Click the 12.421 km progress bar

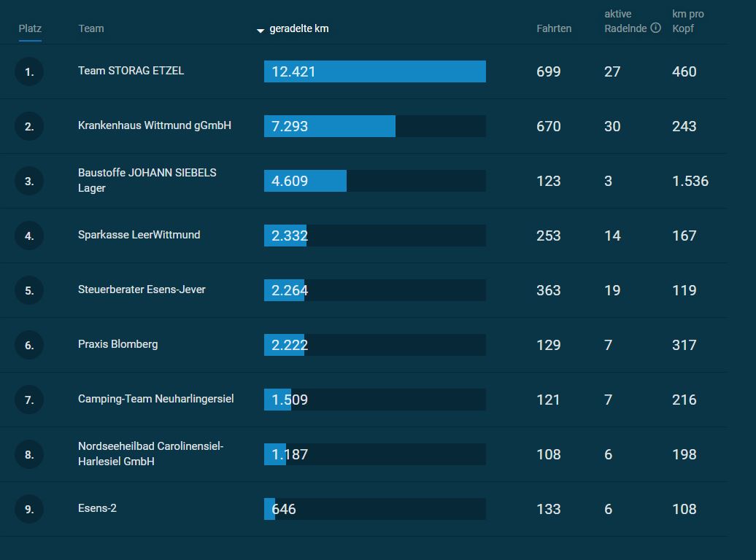click(374, 71)
